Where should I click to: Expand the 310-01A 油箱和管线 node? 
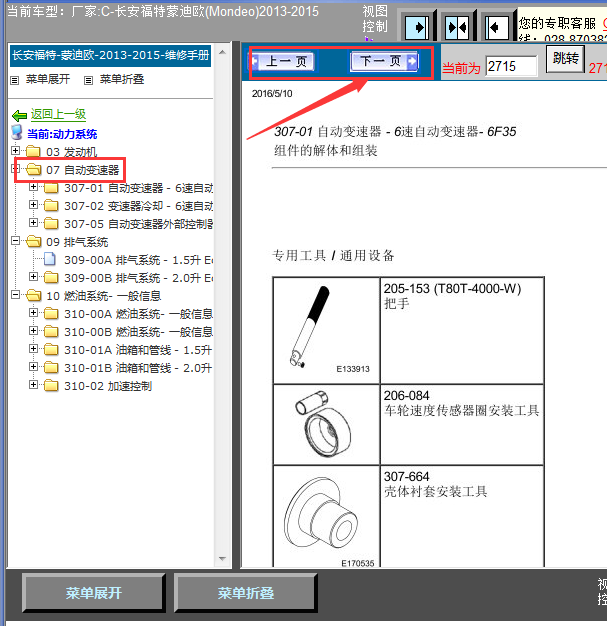(34, 349)
